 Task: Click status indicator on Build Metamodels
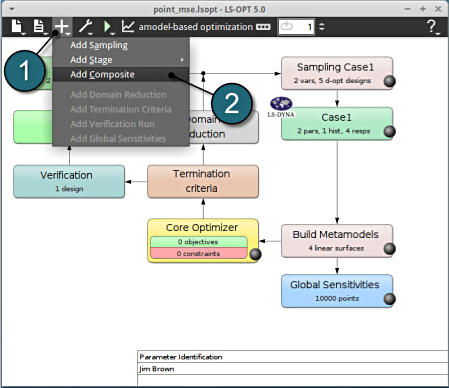click(389, 248)
